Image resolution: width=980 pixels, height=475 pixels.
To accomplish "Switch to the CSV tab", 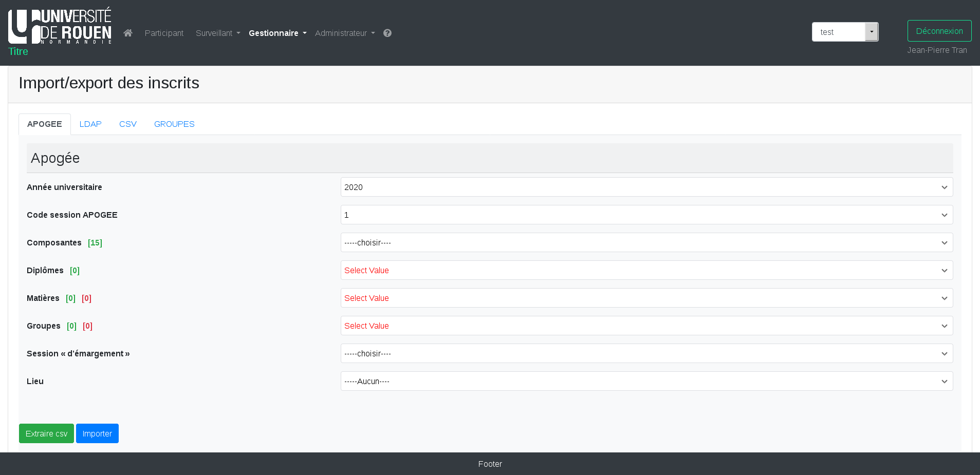I will [128, 124].
